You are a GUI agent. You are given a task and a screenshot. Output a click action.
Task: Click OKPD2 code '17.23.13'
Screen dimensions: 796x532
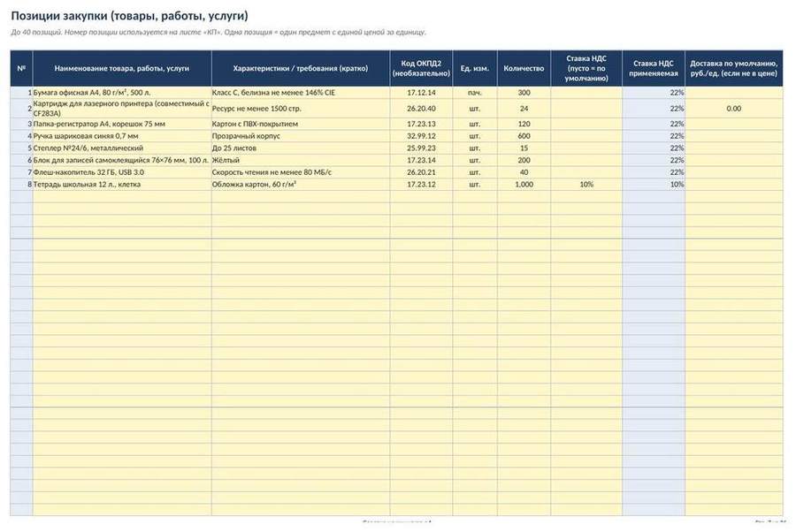click(421, 124)
